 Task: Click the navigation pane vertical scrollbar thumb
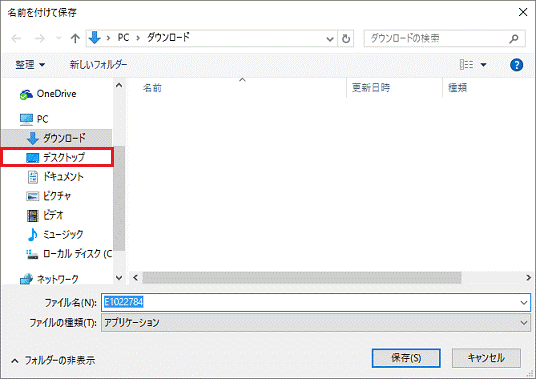pyautogui.click(x=119, y=199)
